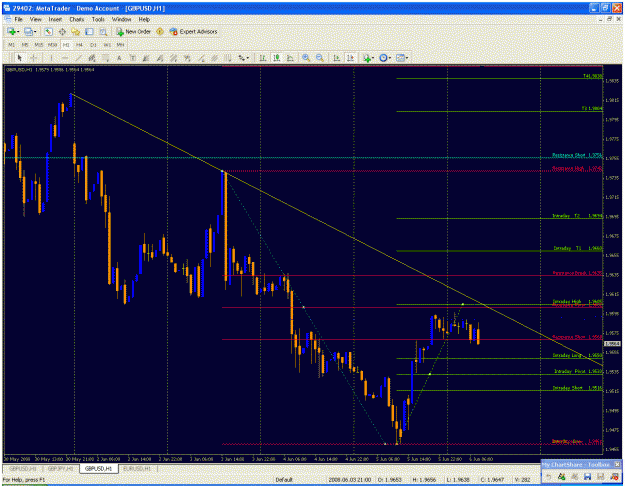The image size is (625, 486).
Task: Switch to the EURUSD,H1 chart tab
Action: [137, 468]
